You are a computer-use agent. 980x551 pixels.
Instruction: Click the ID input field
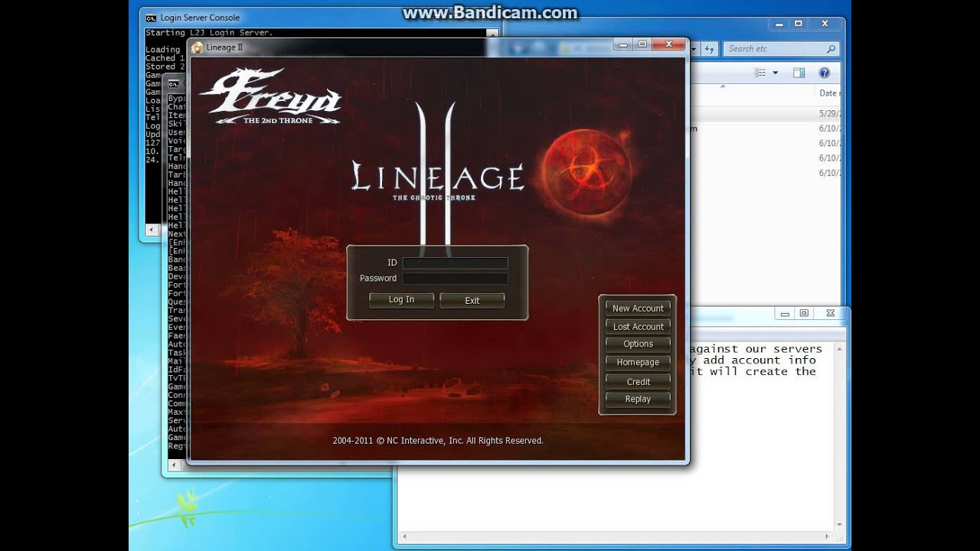click(455, 262)
